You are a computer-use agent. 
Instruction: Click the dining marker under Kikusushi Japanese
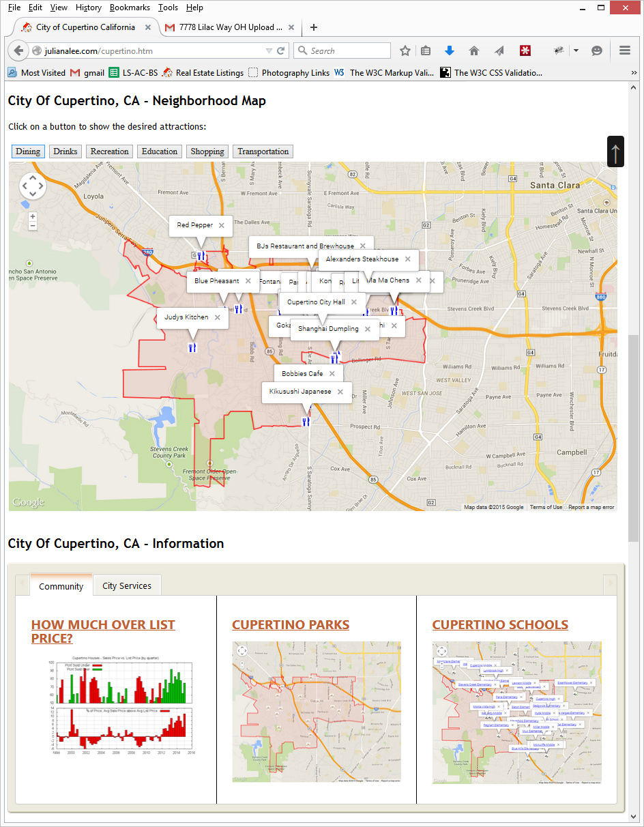point(306,422)
